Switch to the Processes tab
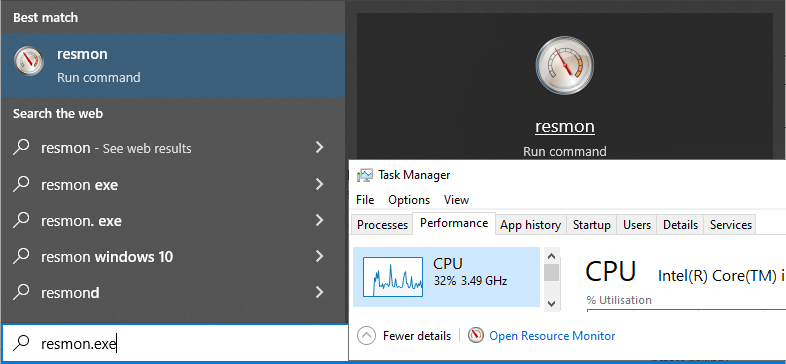The width and height of the screenshot is (786, 364). pyautogui.click(x=382, y=225)
